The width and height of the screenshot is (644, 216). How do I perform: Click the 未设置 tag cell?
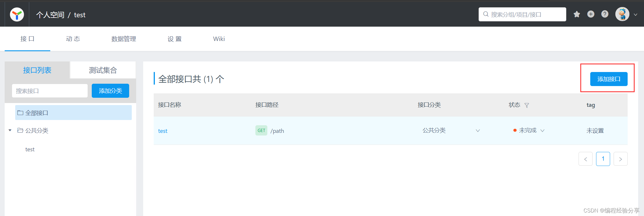click(x=595, y=131)
